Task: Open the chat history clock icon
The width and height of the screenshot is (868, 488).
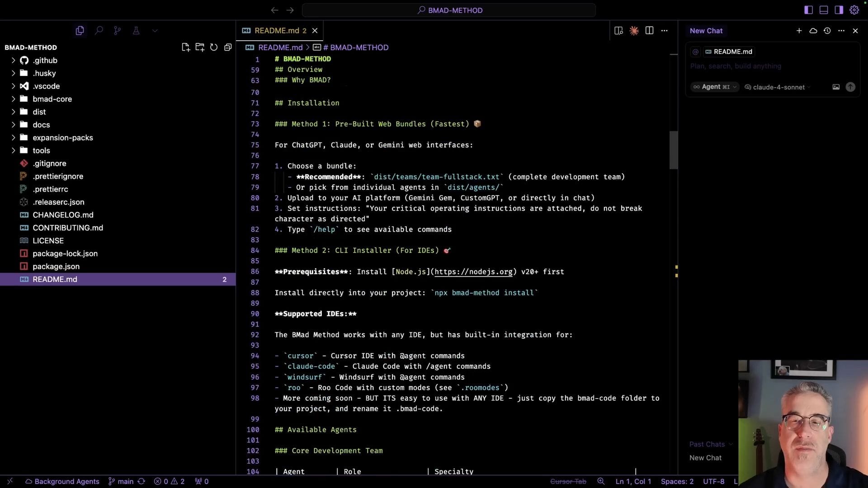Action: tap(827, 31)
